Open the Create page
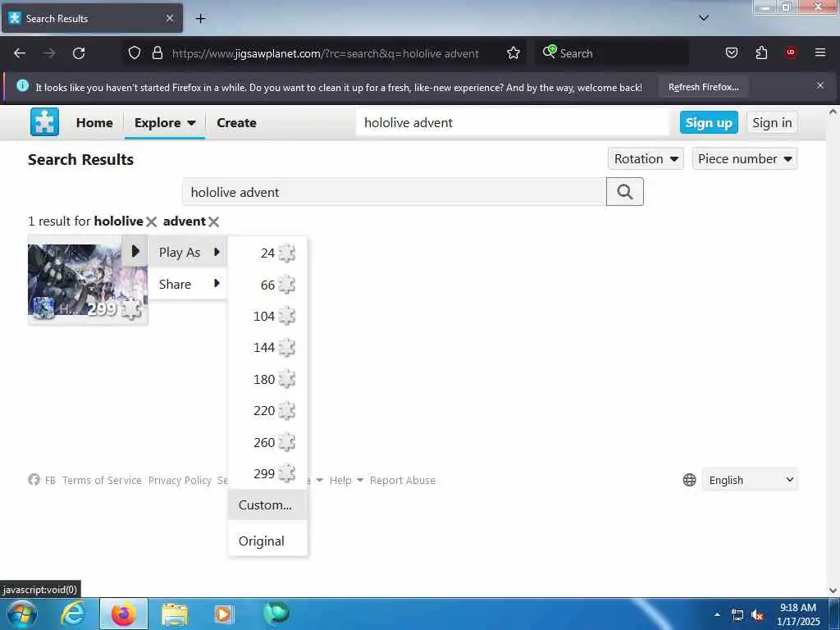Image resolution: width=840 pixels, height=630 pixels. point(236,123)
